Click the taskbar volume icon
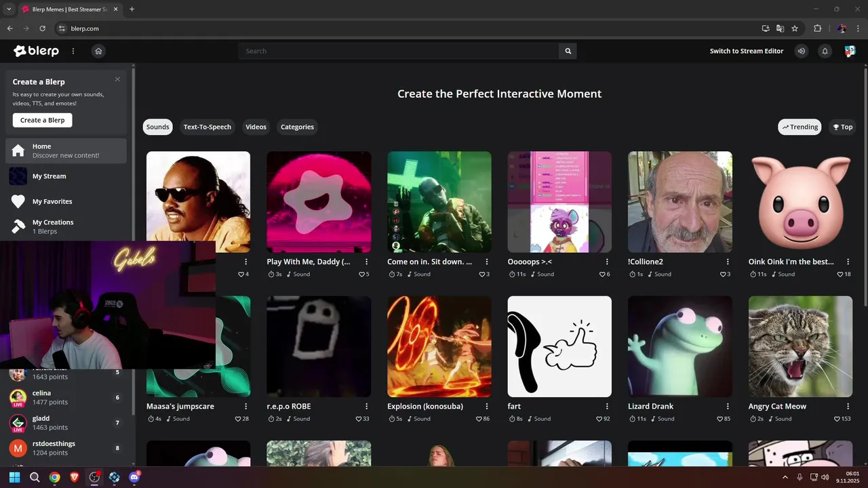Viewport: 868px width, 488px height. (825, 477)
